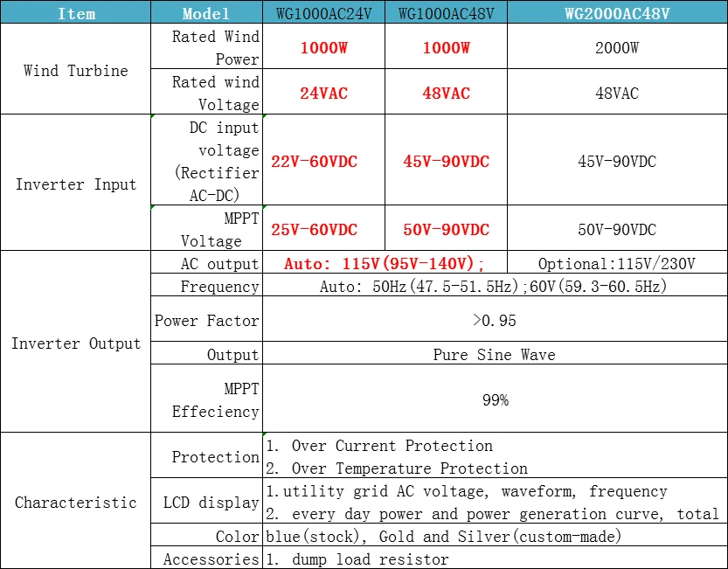Viewport: 728px width, 569px height.
Task: Select the "Pure Sine Wave" value
Action: 495,355
